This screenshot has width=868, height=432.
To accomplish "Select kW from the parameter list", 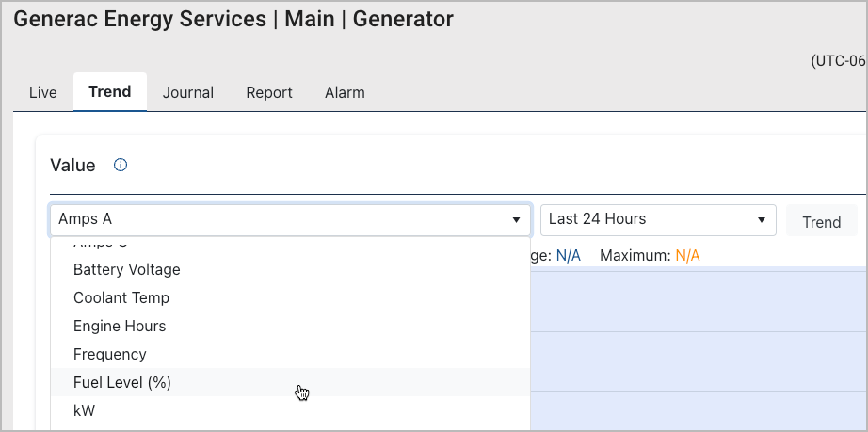I will (x=85, y=410).
